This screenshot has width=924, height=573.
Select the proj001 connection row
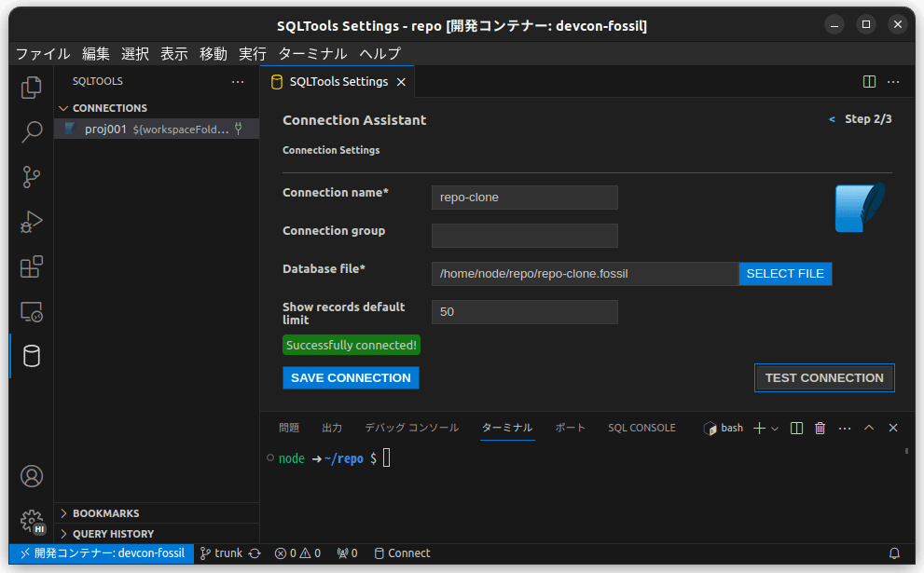coord(156,129)
